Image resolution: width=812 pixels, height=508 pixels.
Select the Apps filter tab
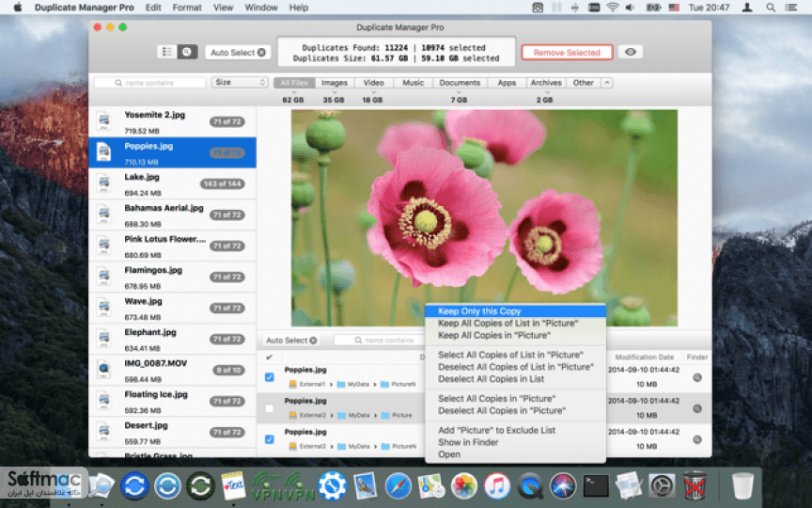[x=507, y=83]
